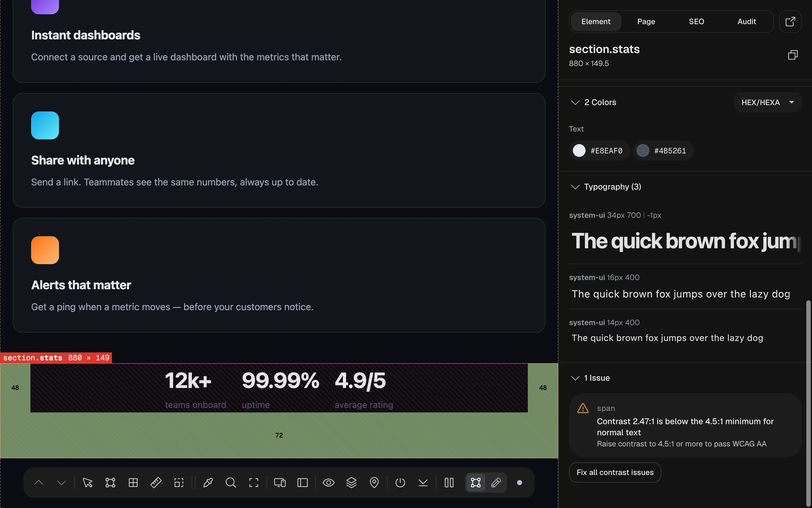Switch to the SEO tab
The width and height of the screenshot is (812, 508).
[x=696, y=22]
